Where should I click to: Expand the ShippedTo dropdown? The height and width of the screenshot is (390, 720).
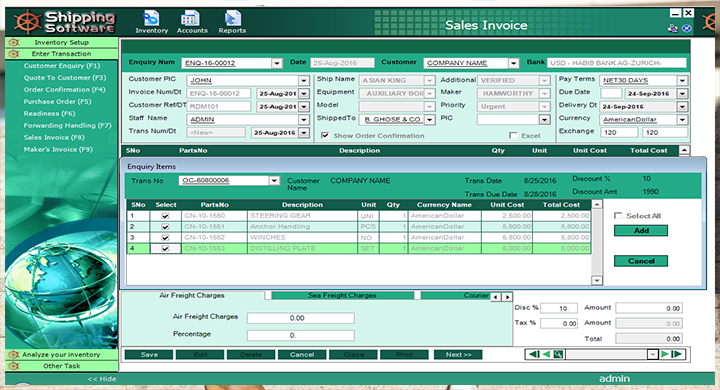429,119
